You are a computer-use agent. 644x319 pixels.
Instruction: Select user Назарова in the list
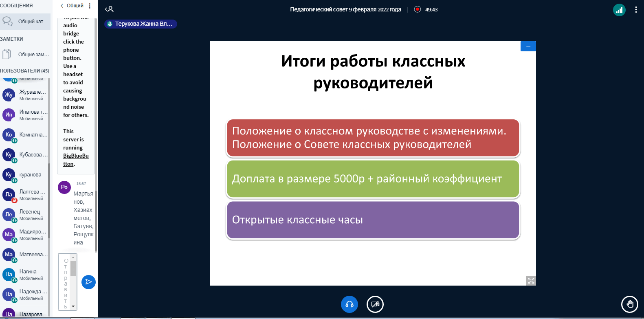tap(25, 312)
